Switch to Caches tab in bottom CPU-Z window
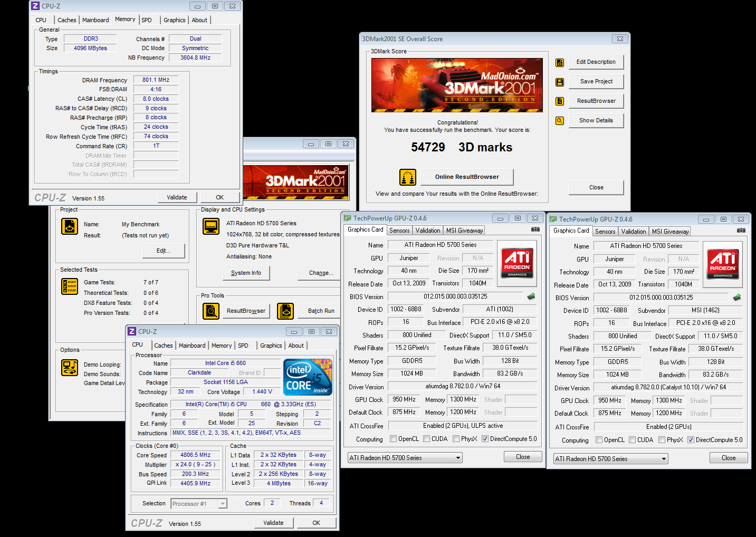Screen dimensions: 756x537 [164, 346]
